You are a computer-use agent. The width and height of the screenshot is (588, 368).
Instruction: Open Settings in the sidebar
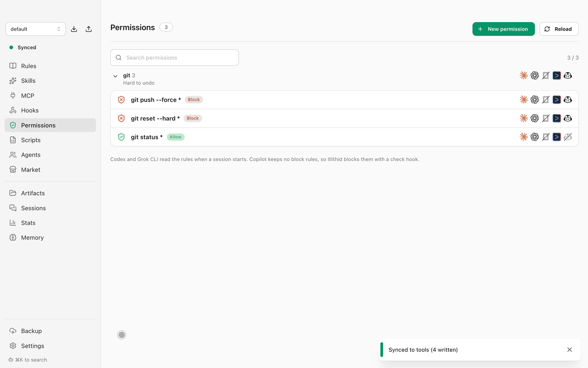point(51,346)
